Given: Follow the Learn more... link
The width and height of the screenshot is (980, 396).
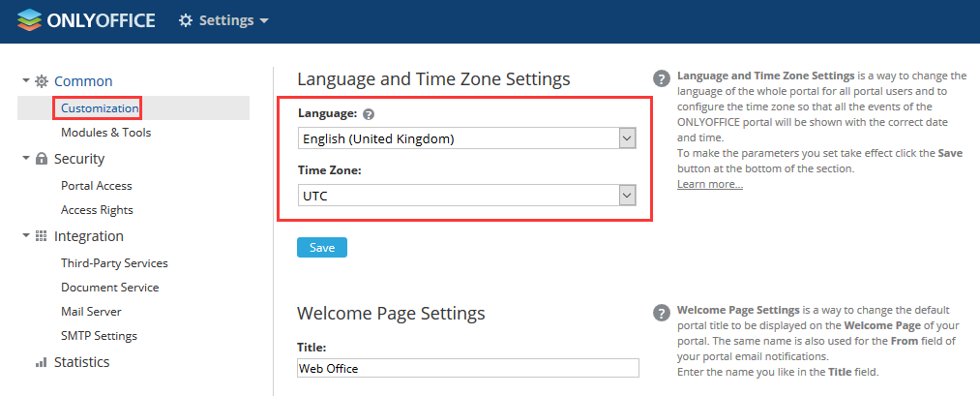Looking at the screenshot, I should click(710, 185).
